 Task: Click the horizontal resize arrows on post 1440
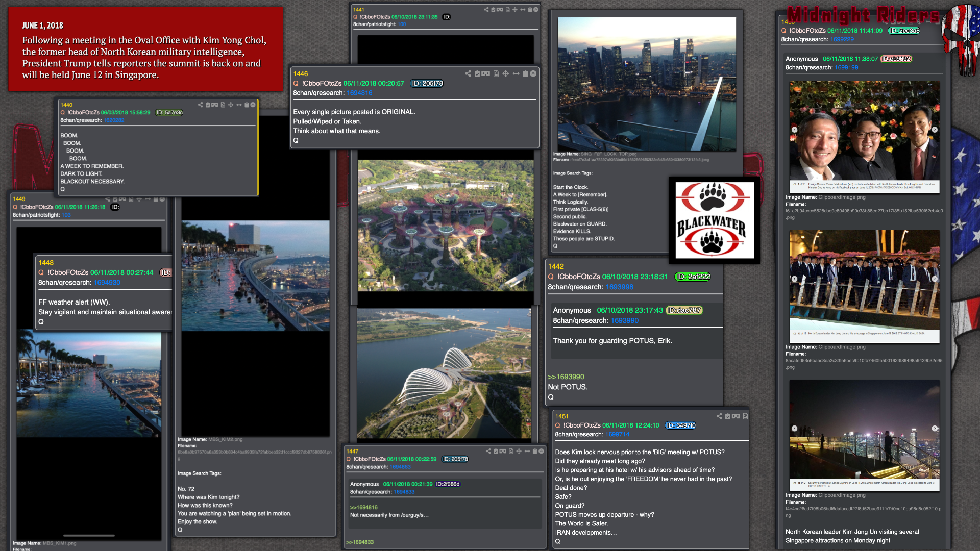239,105
